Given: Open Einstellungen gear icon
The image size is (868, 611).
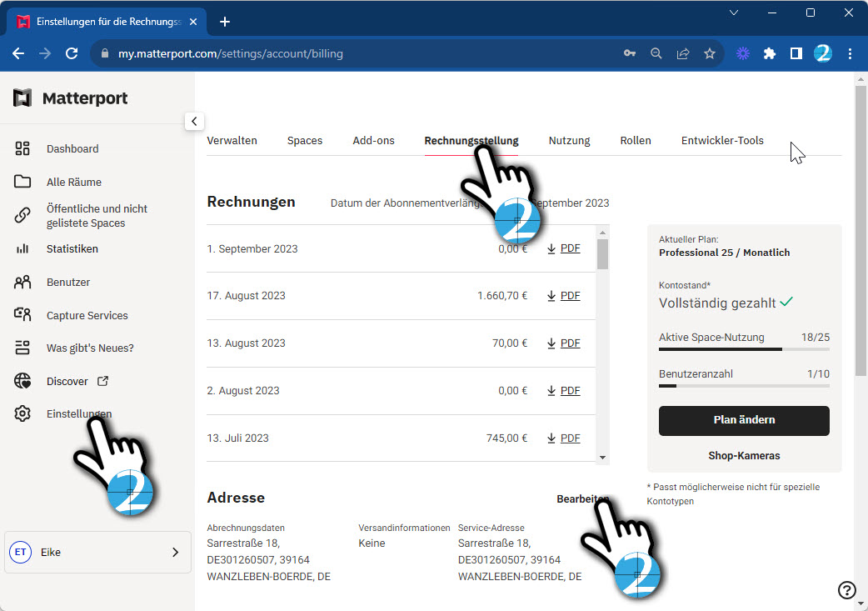Looking at the screenshot, I should coord(22,413).
